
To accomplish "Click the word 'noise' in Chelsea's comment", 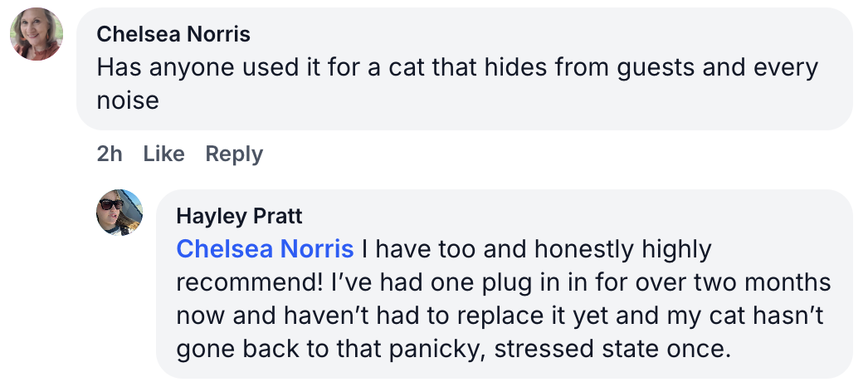I will pos(127,100).
